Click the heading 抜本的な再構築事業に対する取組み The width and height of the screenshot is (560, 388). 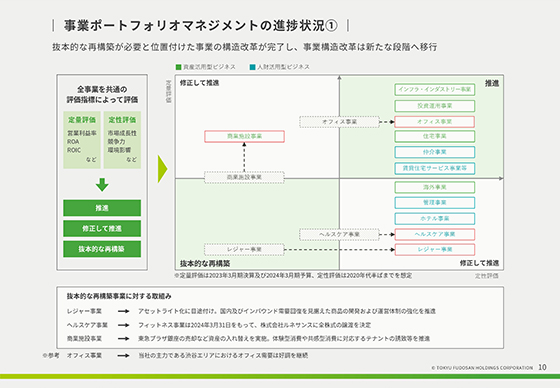[x=119, y=296]
